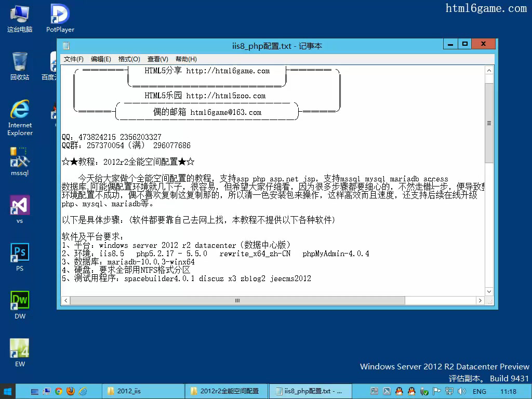
Task: Launch Google Chrome from the taskbar
Action: (x=59, y=392)
